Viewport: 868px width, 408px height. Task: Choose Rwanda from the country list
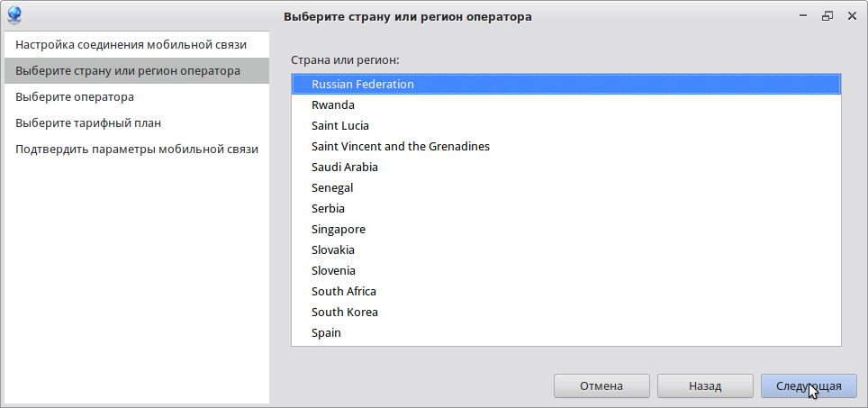tap(333, 104)
